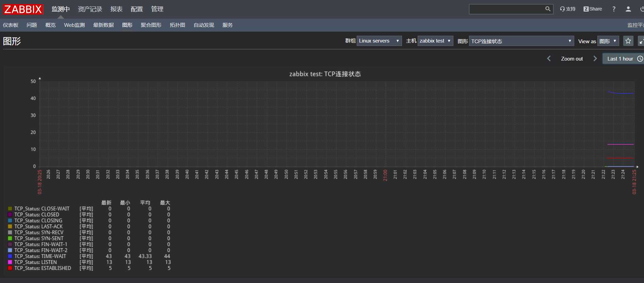Open the 配置 main menu

[137, 9]
